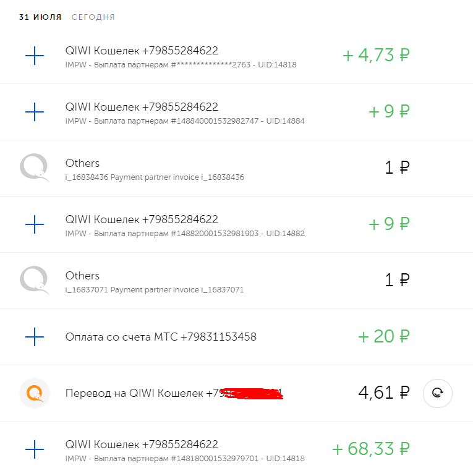Open Others invoice i_16837071 entry

[82, 276]
